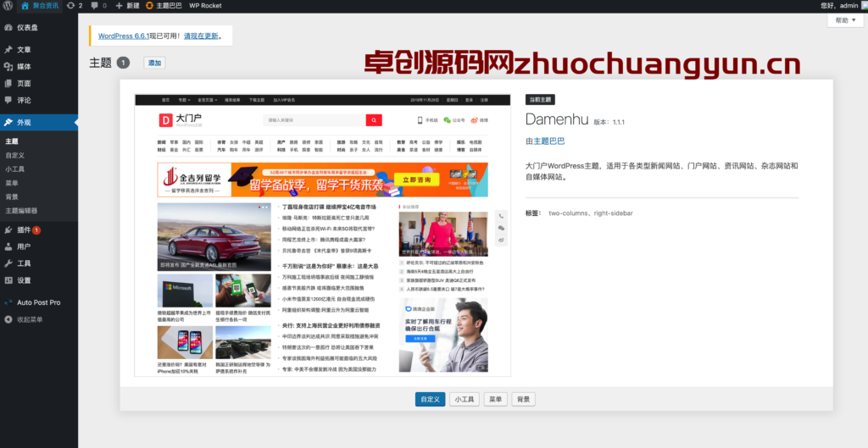
Task: Click the theme count badge 1
Action: [123, 63]
